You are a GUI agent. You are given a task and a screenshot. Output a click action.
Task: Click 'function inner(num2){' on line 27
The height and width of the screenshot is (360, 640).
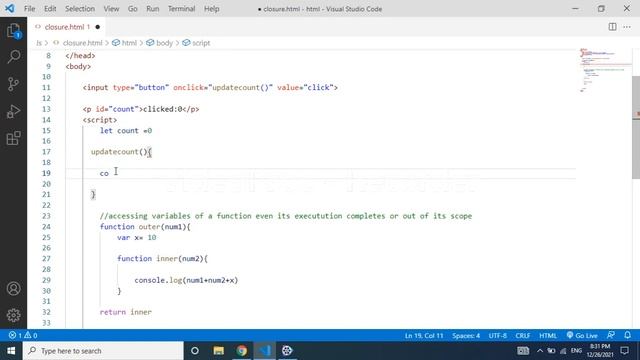tap(162, 258)
